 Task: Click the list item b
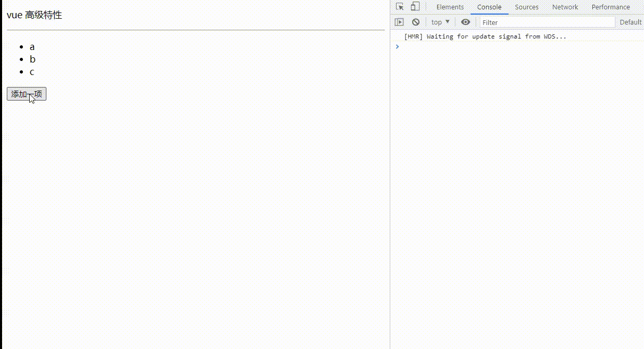[32, 59]
